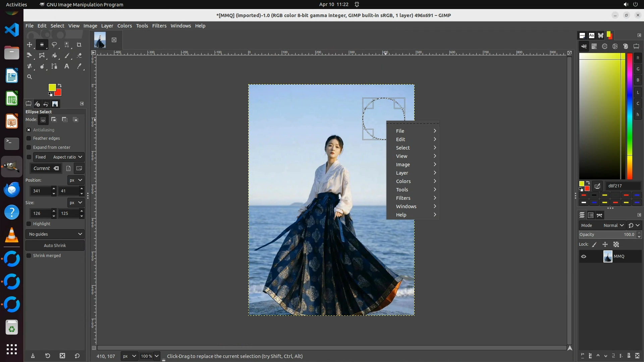Select the Zoom magnifier tool
This screenshot has height=362, width=644.
coord(30,77)
